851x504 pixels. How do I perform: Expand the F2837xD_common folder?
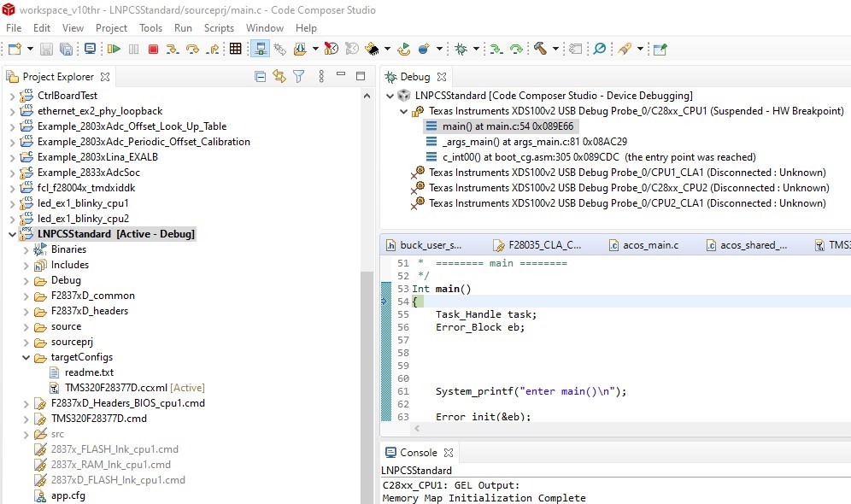[26, 296]
